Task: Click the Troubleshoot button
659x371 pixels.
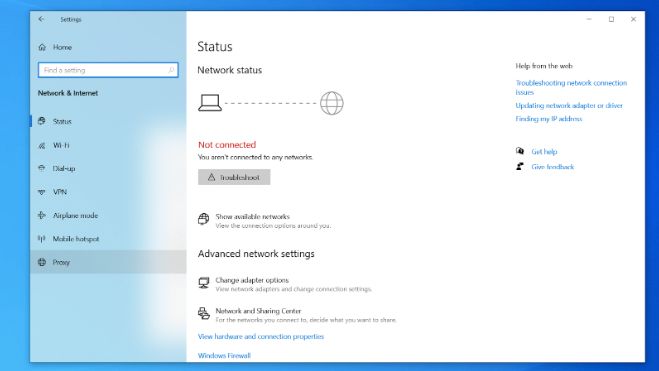Action: [x=234, y=177]
